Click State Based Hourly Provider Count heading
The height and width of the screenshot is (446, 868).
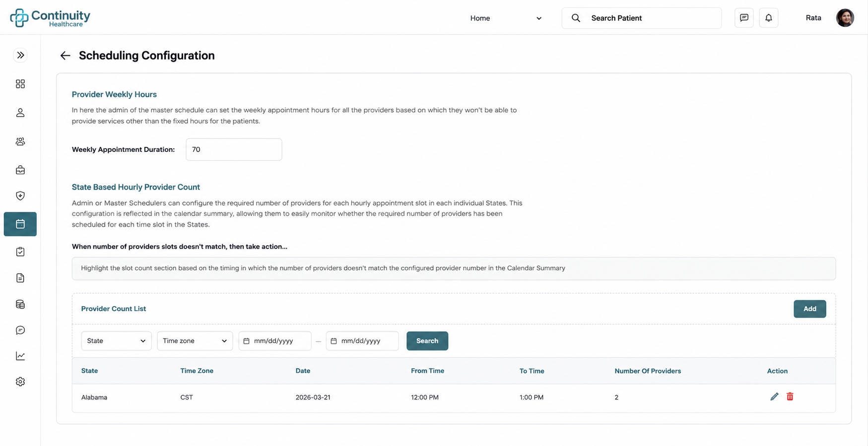pyautogui.click(x=136, y=187)
